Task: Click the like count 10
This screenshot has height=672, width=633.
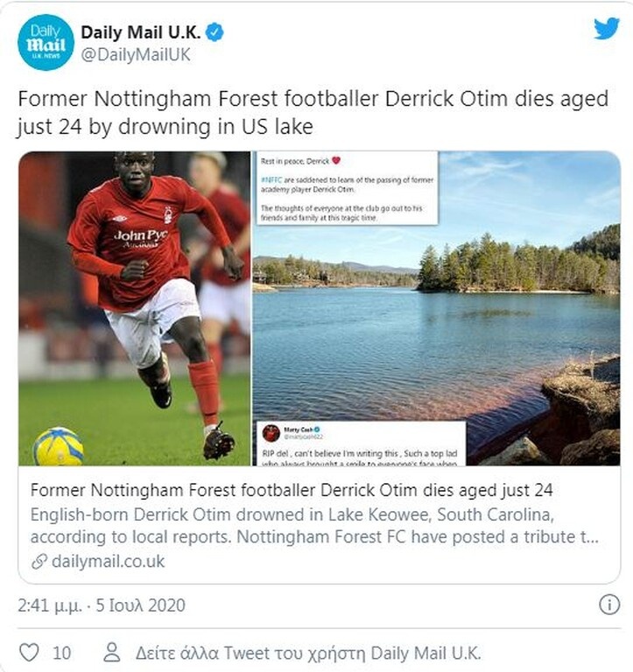Action: [x=61, y=652]
